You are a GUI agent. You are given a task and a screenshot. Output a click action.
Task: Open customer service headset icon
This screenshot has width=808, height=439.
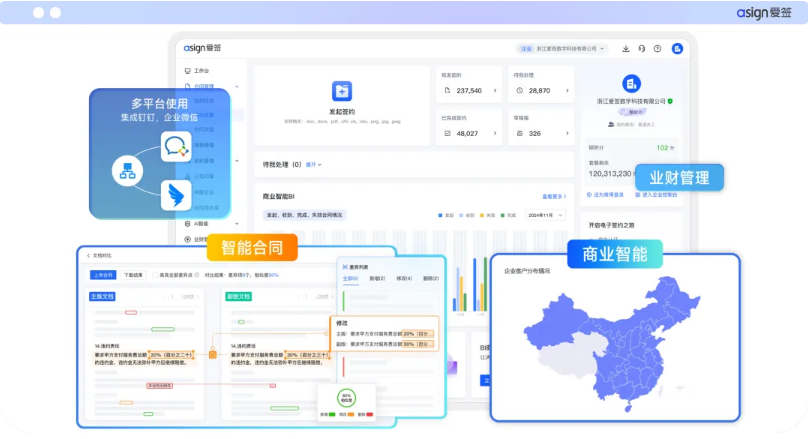coord(641,48)
